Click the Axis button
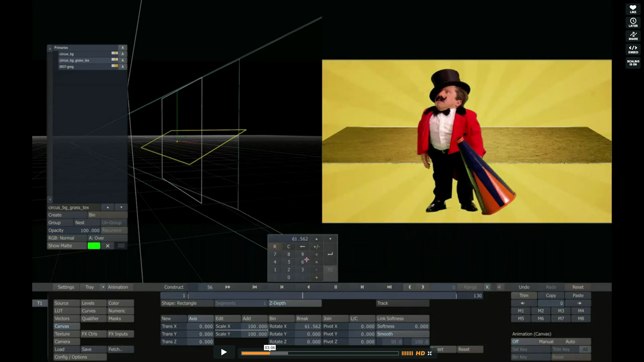This screenshot has width=644, height=362. click(201, 318)
